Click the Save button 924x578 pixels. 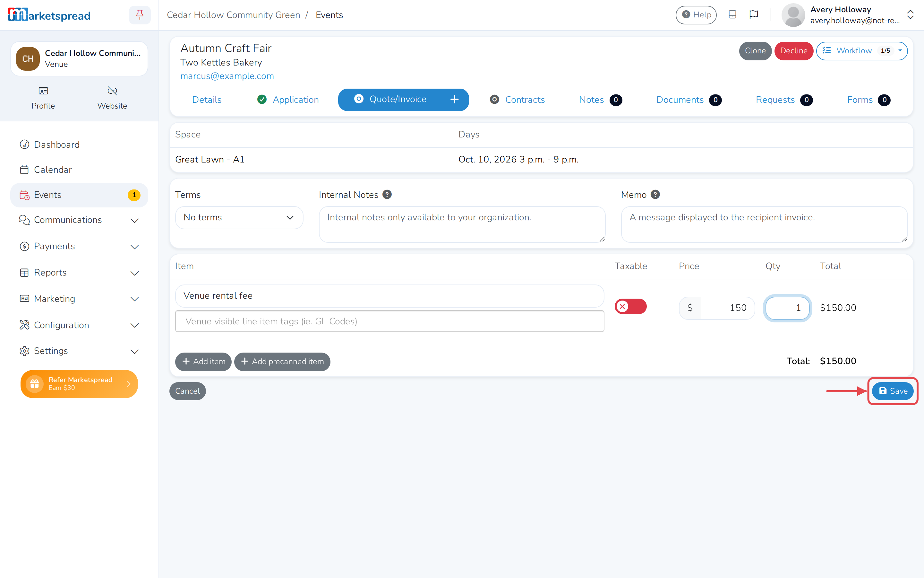pyautogui.click(x=893, y=391)
